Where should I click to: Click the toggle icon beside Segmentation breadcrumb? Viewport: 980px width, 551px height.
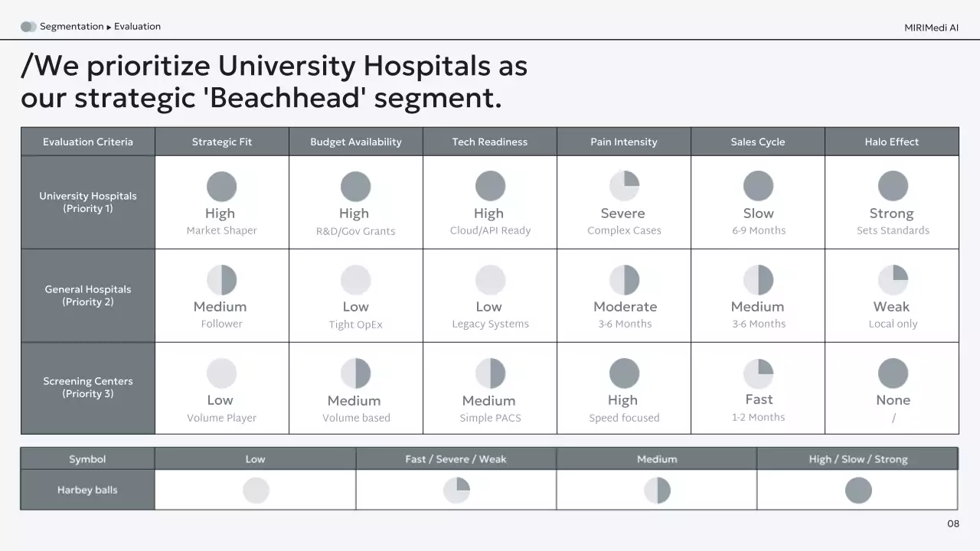click(28, 27)
